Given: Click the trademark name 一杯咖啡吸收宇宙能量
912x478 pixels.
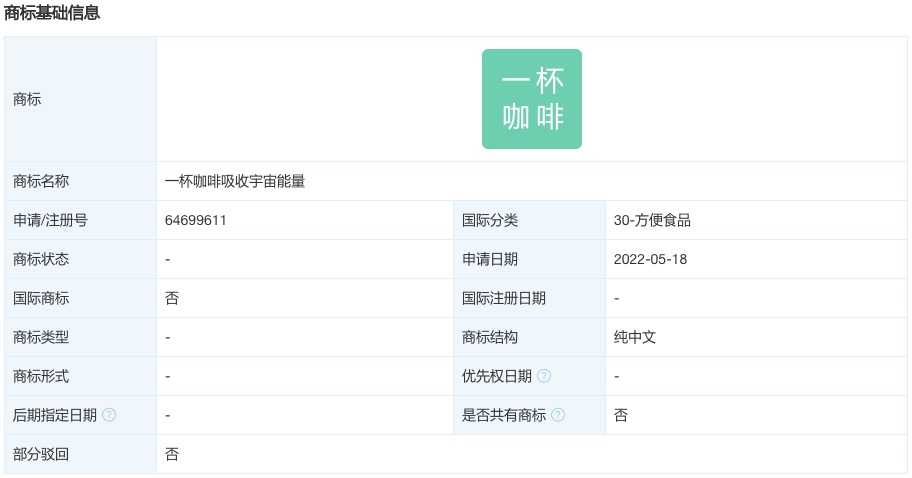Looking at the screenshot, I should pyautogui.click(x=235, y=181).
